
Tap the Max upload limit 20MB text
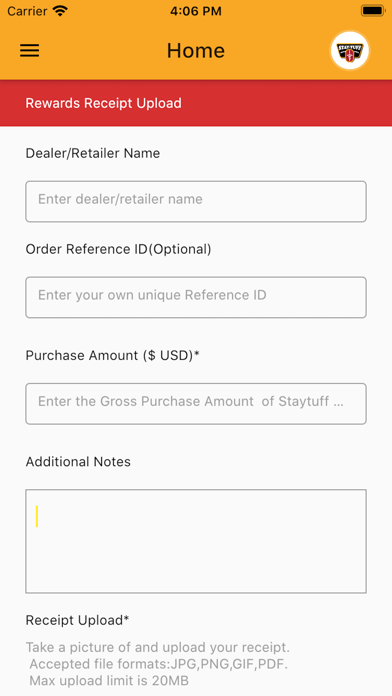coord(109,680)
